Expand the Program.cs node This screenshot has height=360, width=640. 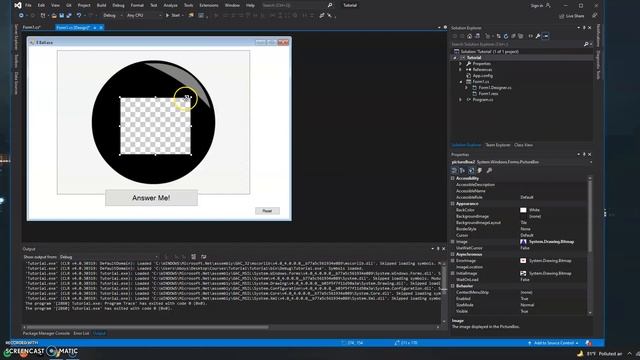point(461,100)
